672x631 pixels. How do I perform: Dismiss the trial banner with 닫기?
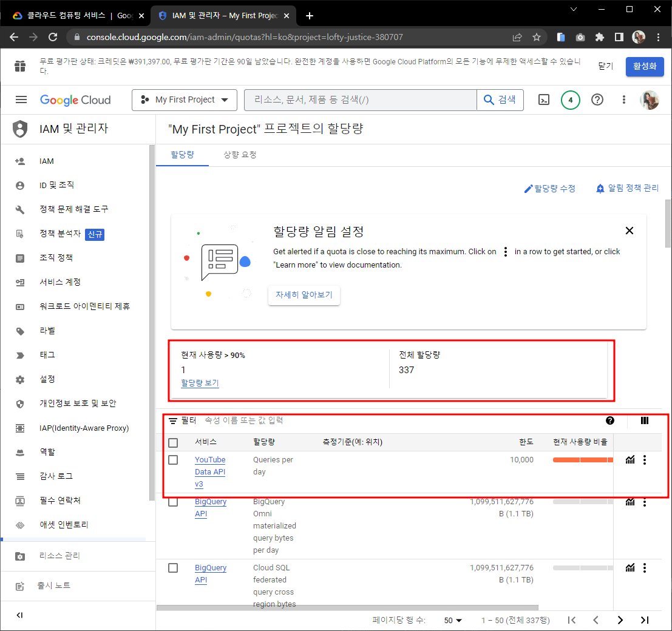[606, 66]
